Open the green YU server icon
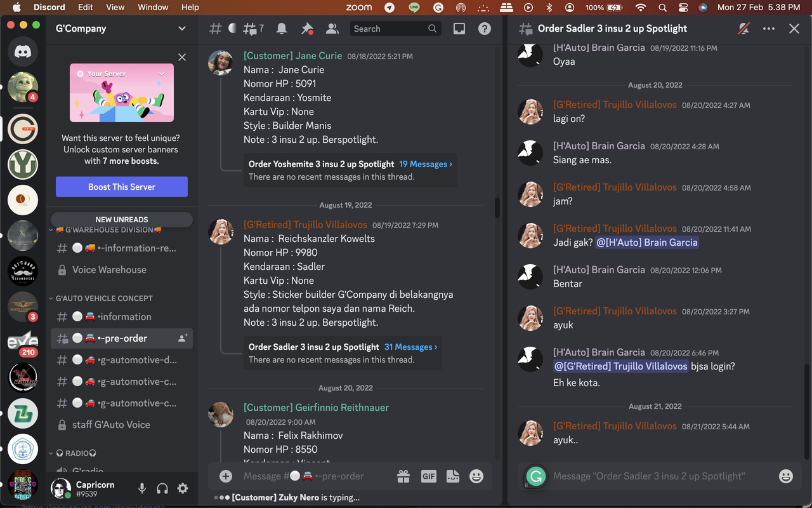 point(23,164)
